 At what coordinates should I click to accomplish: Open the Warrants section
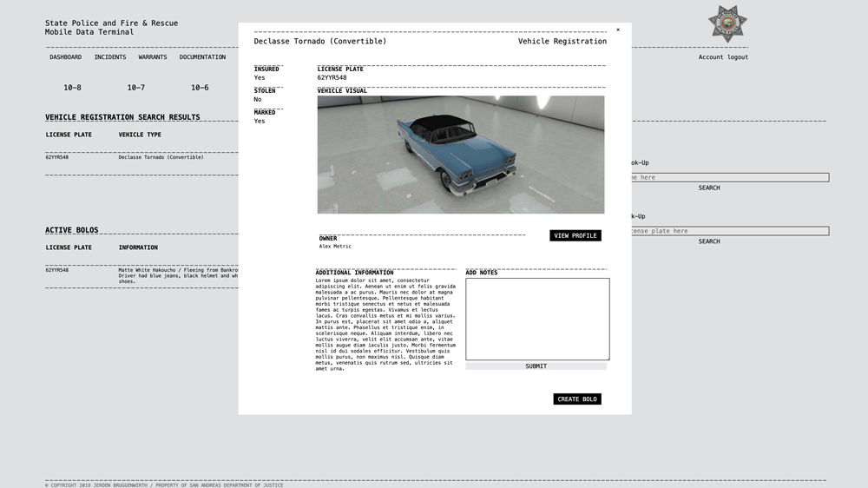point(153,57)
